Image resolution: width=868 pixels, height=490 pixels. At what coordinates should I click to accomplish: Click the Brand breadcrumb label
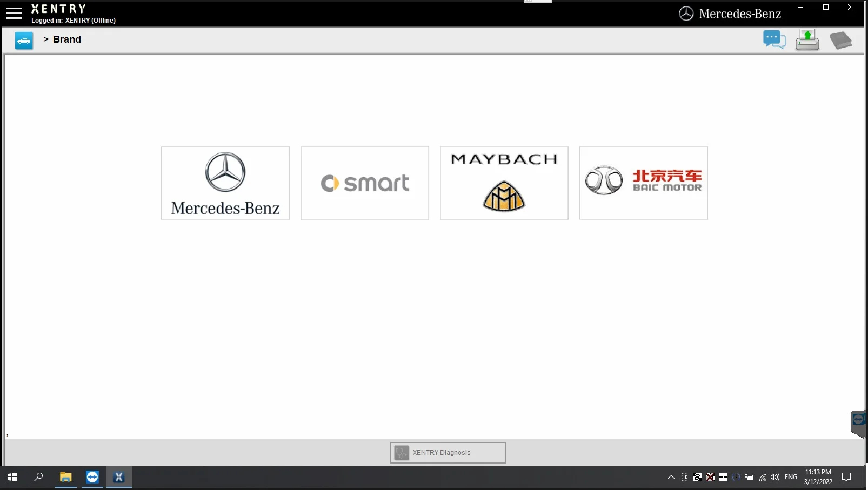click(67, 39)
